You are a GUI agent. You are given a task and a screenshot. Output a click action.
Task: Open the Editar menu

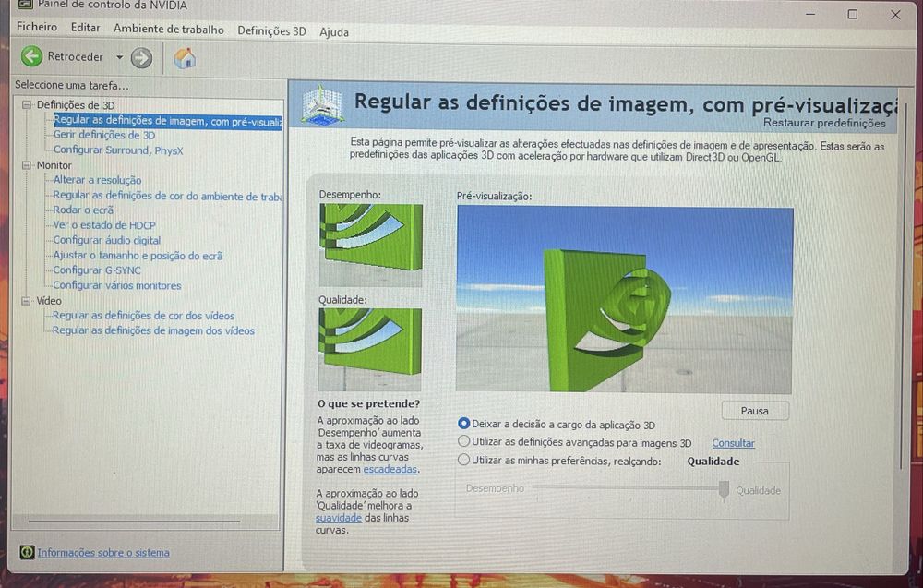(x=85, y=28)
